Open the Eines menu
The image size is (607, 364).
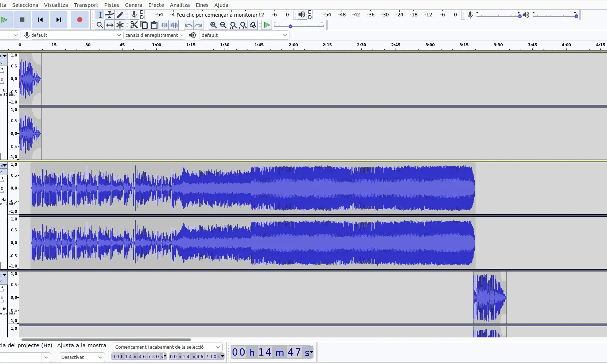click(x=202, y=5)
